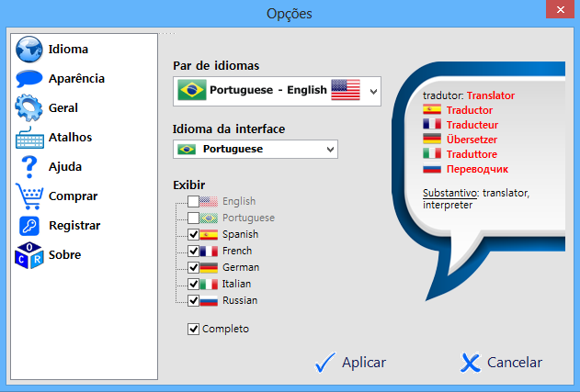Uncheck the German checkbox
The image size is (580, 392).
tap(193, 267)
